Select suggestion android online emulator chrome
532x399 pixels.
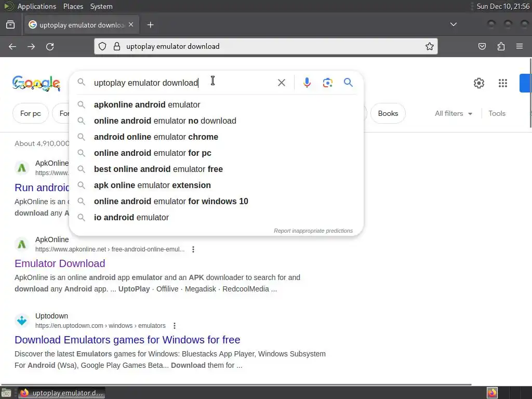pos(217,137)
